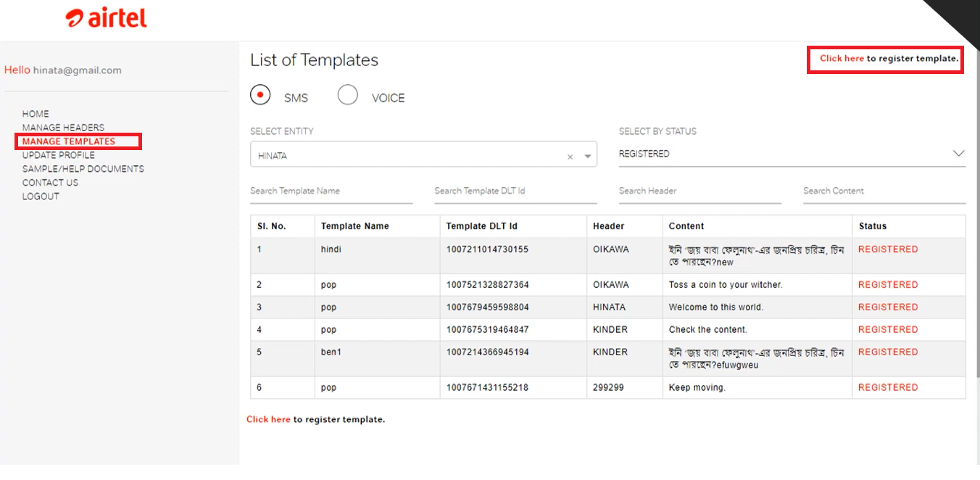Viewport: 980px width, 480px height.
Task: Open the HOME menu item
Action: point(36,114)
